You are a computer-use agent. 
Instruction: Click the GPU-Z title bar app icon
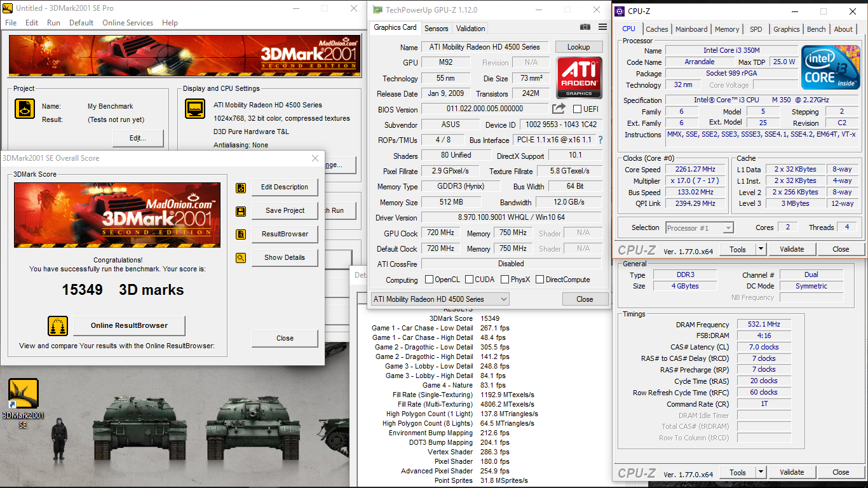tap(377, 10)
